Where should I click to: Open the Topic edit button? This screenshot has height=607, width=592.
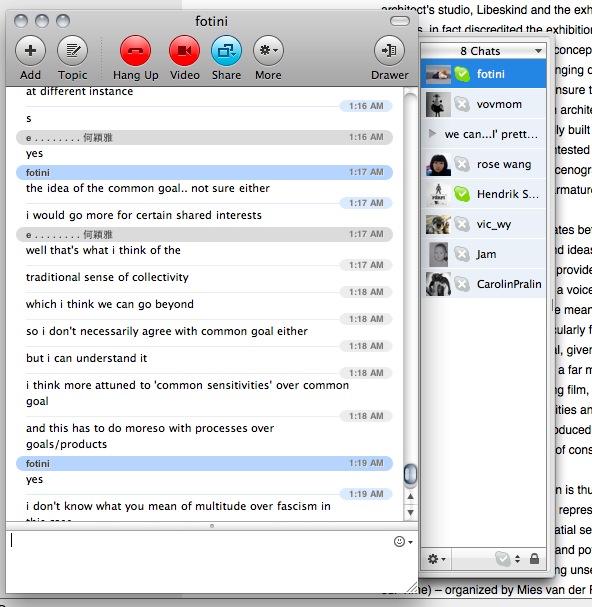pyautogui.click(x=72, y=51)
